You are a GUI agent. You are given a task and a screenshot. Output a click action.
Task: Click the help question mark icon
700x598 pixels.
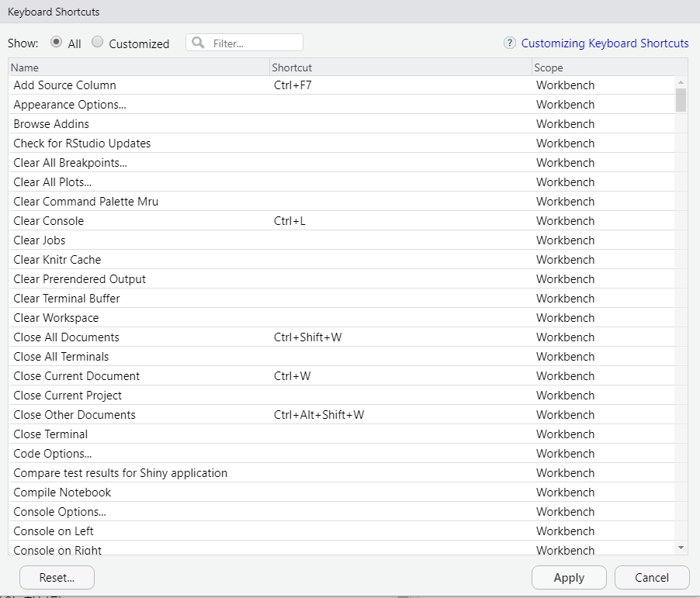(509, 43)
